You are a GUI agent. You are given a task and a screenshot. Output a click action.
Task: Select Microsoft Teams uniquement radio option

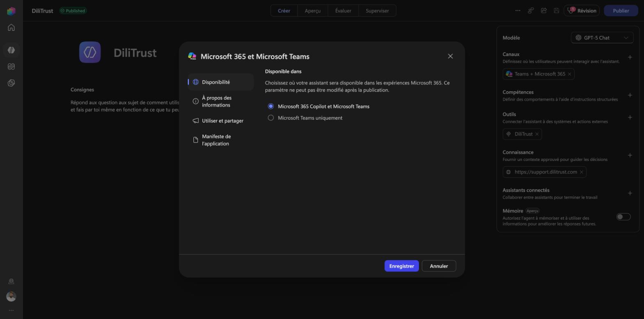tap(271, 118)
